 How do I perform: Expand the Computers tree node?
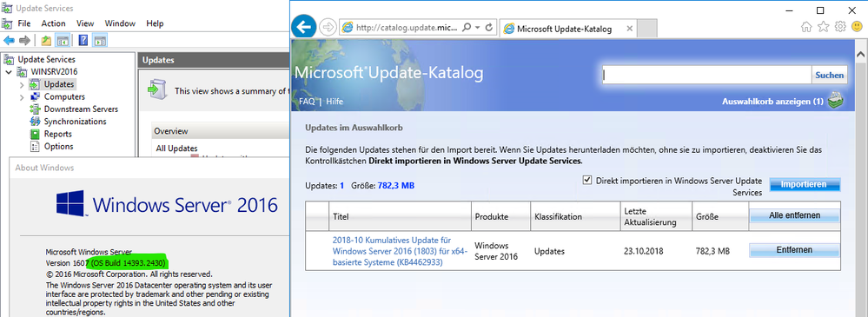click(x=22, y=96)
